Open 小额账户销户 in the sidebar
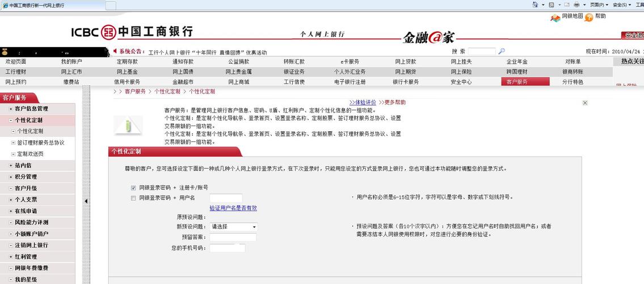This screenshot has width=644, height=284. pyautogui.click(x=31, y=234)
